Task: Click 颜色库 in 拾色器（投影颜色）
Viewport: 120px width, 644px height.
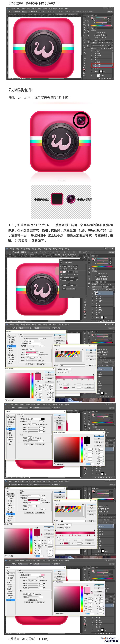Action: pos(99,595)
